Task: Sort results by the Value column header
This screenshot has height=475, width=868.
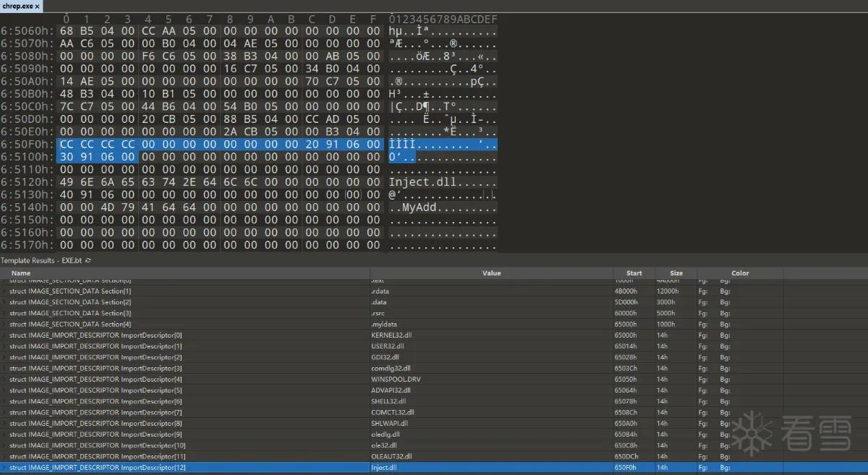Action: [x=491, y=273]
